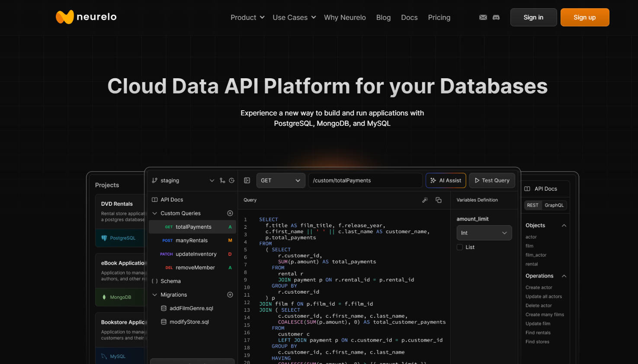Click the copy query icon
638x364 pixels.
coord(439,200)
